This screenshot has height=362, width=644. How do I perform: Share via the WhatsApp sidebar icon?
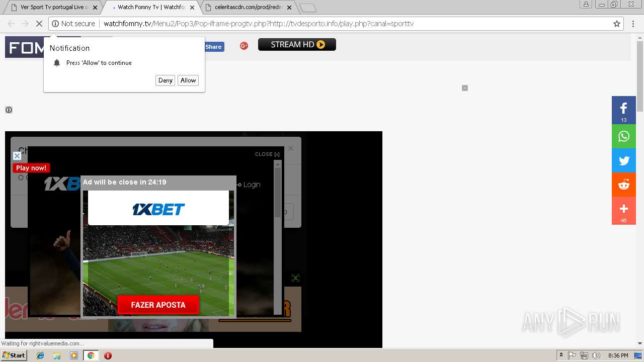[x=624, y=136]
